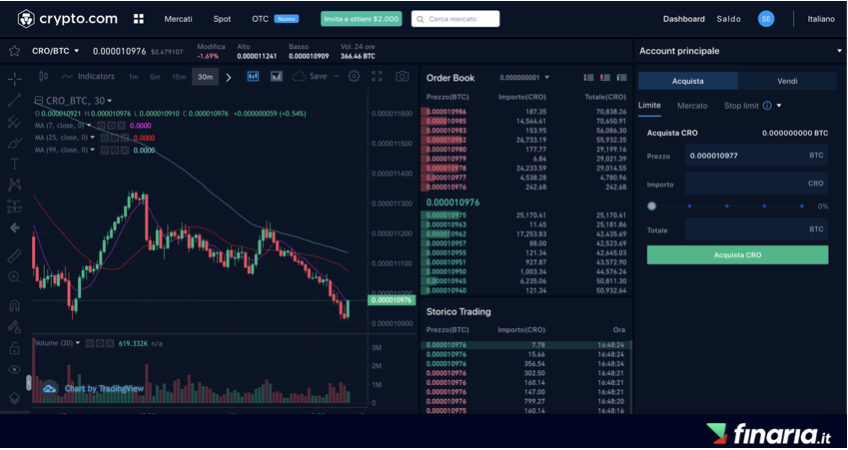Focus the Cerca mercato search field
The height and width of the screenshot is (450, 848).
(455, 19)
